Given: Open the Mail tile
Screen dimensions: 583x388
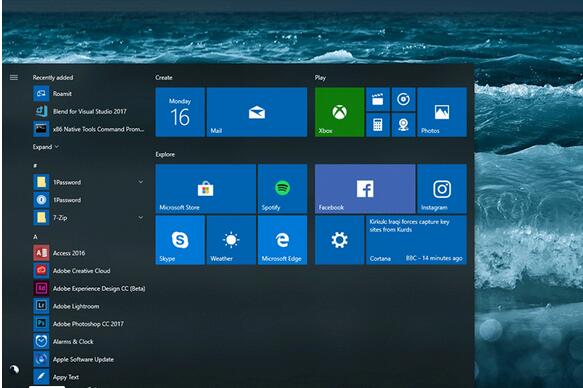Looking at the screenshot, I should (257, 112).
